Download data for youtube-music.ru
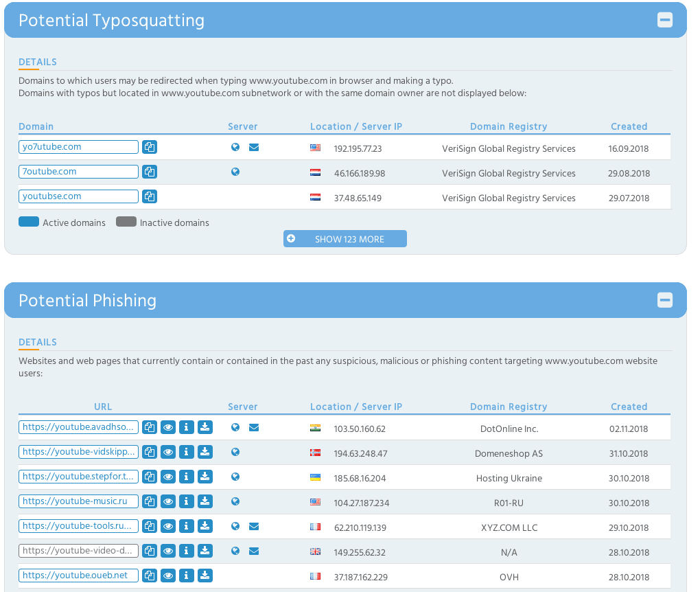The width and height of the screenshot is (700, 592). point(205,501)
